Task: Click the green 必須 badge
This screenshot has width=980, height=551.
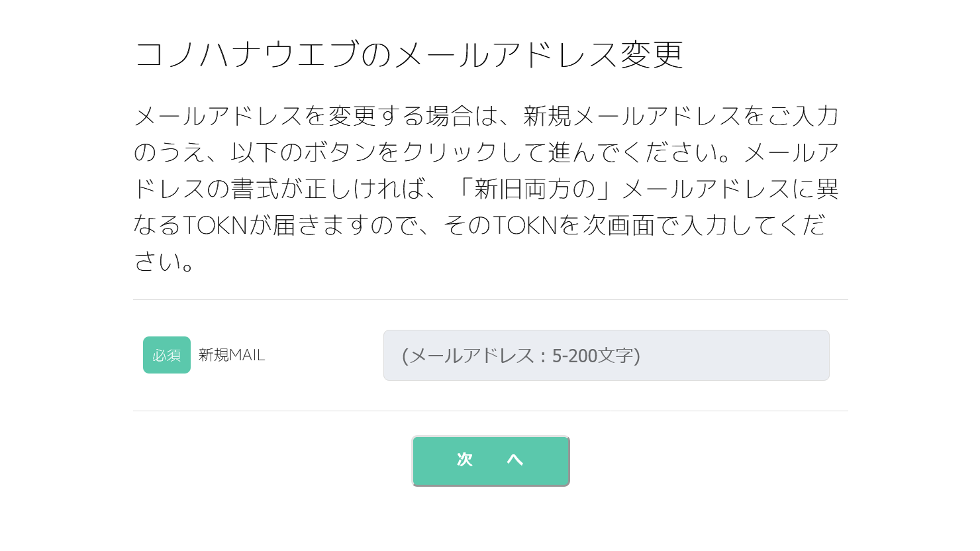Action: (167, 355)
